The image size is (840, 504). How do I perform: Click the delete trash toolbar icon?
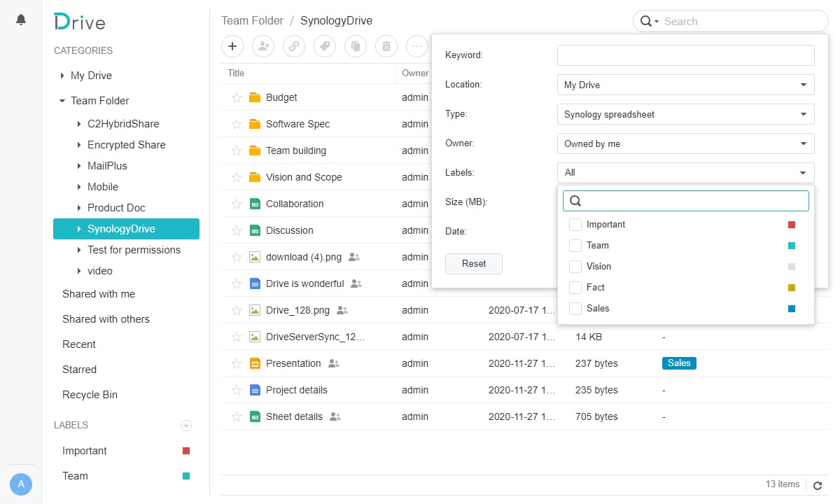(x=386, y=46)
